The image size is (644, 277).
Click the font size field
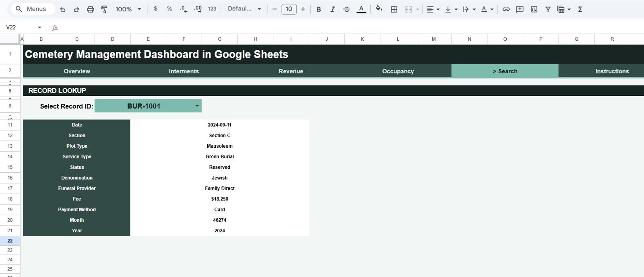[289, 9]
